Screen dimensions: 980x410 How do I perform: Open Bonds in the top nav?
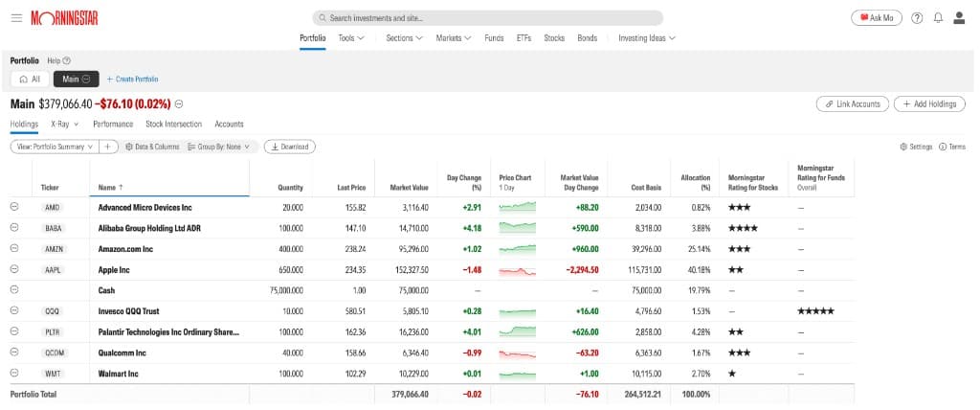point(587,38)
